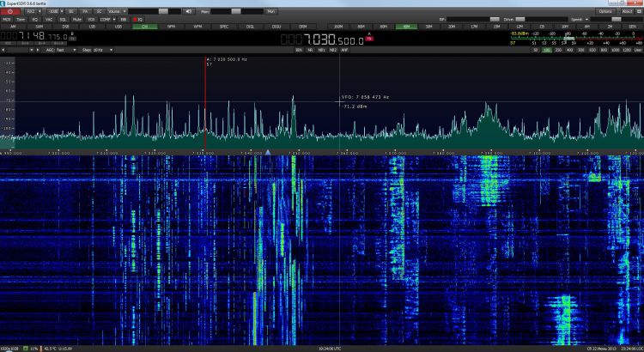644x352 pixels.
Task: Open the attenuator dB dropdown
Action: point(56,11)
